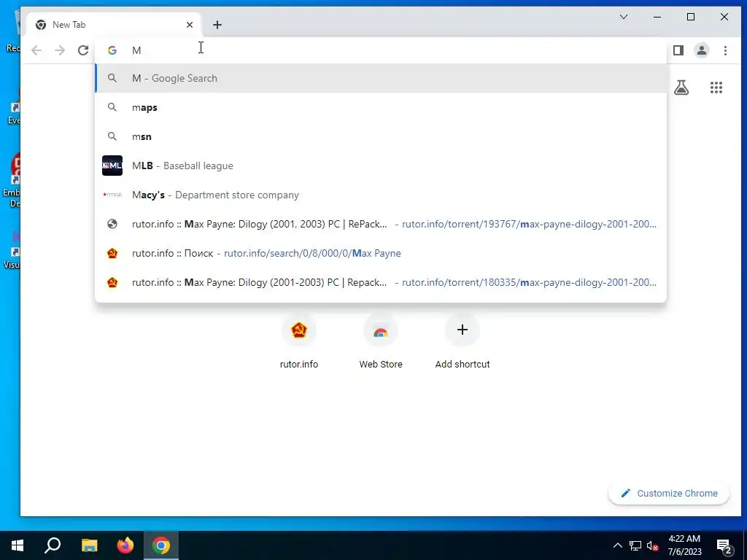Pick the MLB Baseball league suggestion
The height and width of the screenshot is (560, 747).
(x=381, y=166)
